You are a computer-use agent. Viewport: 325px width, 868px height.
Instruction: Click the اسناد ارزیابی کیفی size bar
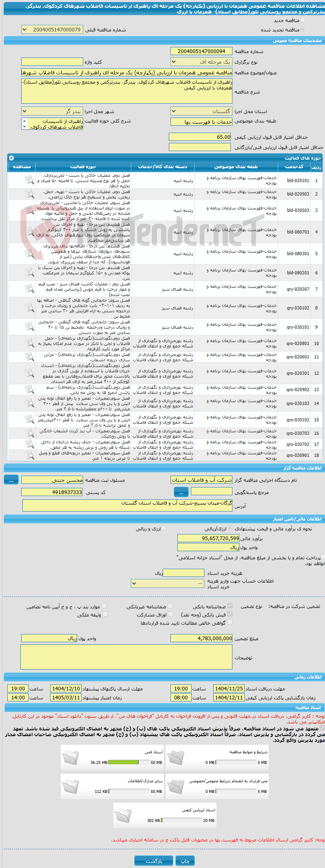tap(181, 820)
